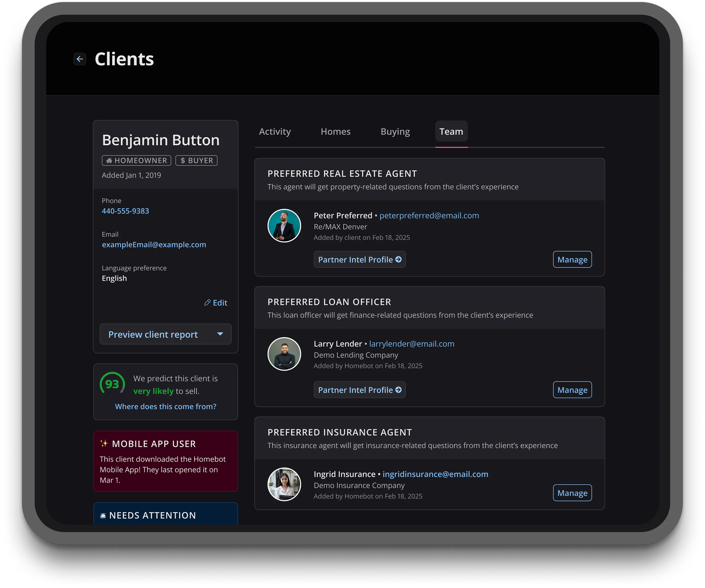The height and width of the screenshot is (588, 705).
Task: Click the Clients page title
Action: coord(124,59)
